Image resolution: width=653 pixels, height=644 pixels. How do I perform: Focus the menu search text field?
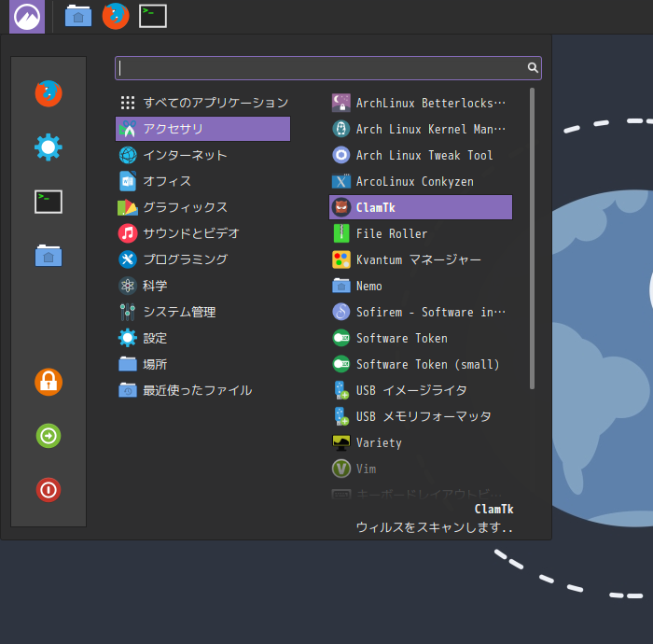[317, 68]
